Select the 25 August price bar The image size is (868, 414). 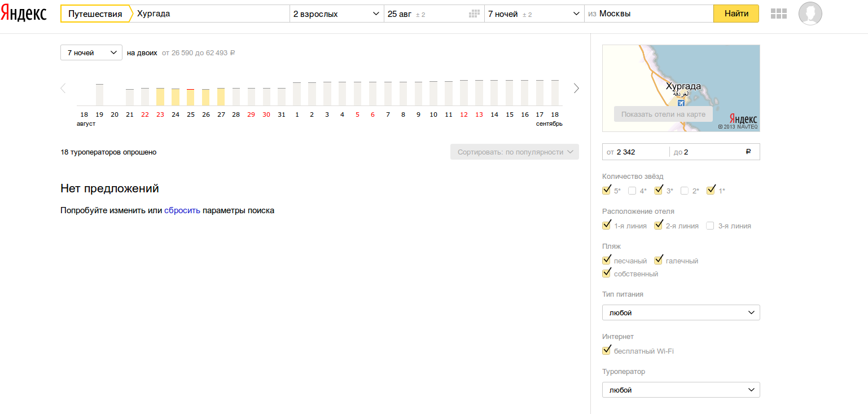pos(190,97)
